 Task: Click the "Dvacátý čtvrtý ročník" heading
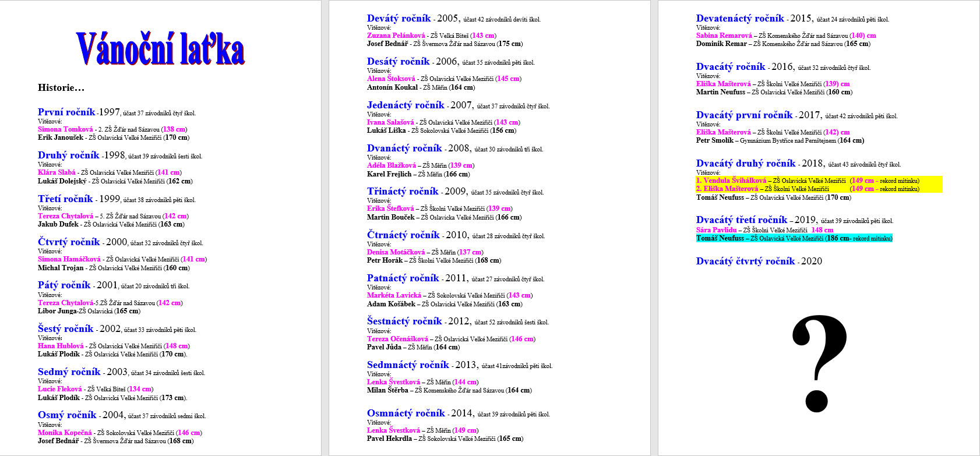pyautogui.click(x=745, y=261)
